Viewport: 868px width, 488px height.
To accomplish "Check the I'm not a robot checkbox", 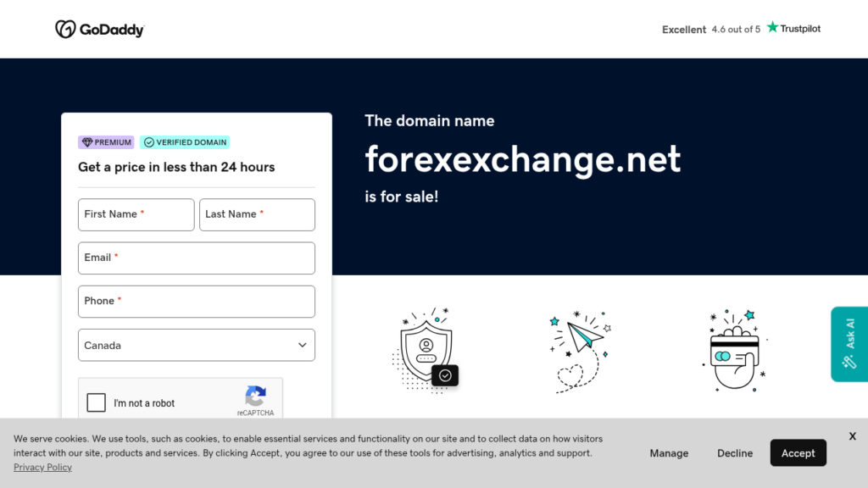I will tap(96, 402).
